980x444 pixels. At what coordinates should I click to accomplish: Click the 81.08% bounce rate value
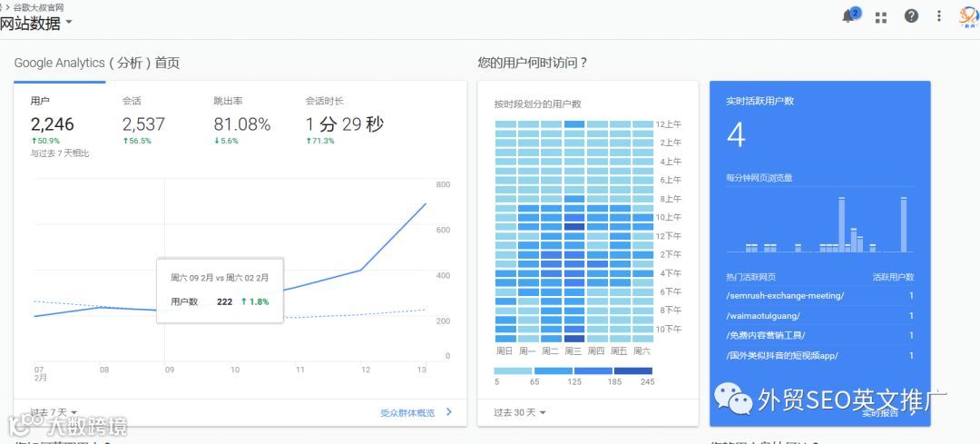point(242,123)
